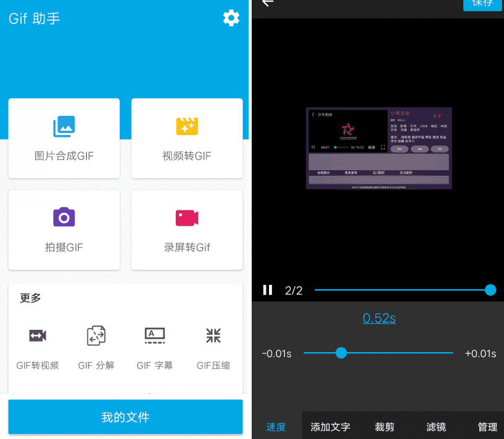Image resolution: width=504 pixels, height=439 pixels.
Task: Pause GIF playback in the editor
Action: pyautogui.click(x=267, y=290)
